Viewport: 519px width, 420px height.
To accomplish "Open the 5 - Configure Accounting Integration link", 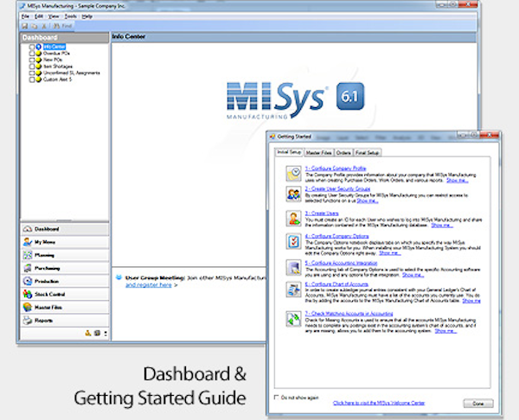I will click(341, 263).
